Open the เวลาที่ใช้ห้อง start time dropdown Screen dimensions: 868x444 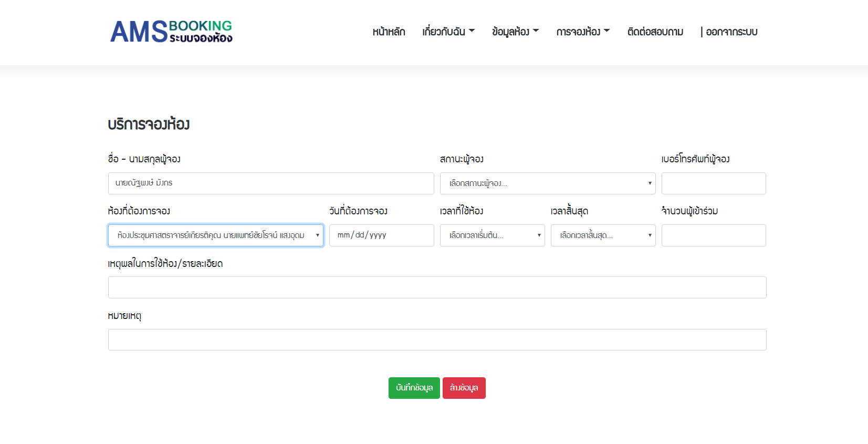tap(493, 235)
